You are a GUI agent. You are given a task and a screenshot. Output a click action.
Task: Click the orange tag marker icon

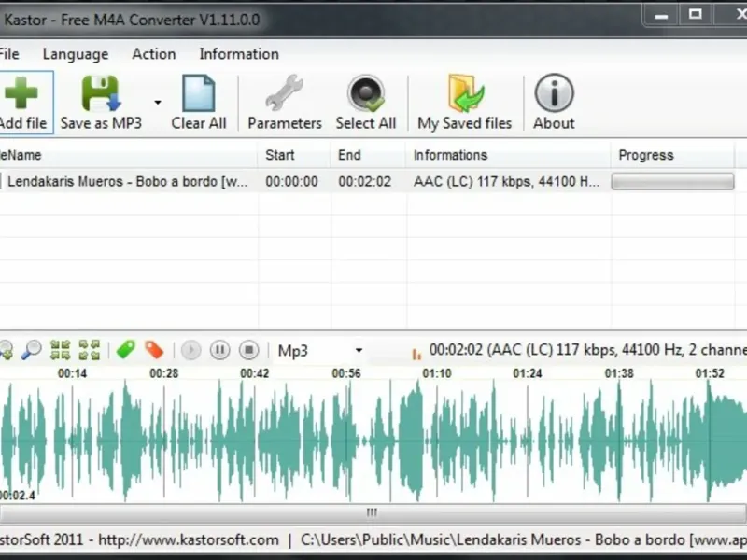point(154,350)
